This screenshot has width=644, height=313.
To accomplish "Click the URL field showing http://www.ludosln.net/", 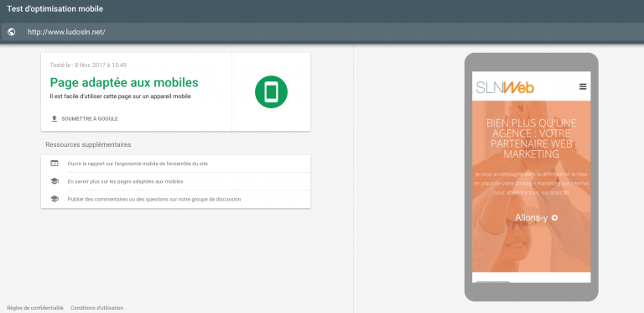I will point(322,32).
